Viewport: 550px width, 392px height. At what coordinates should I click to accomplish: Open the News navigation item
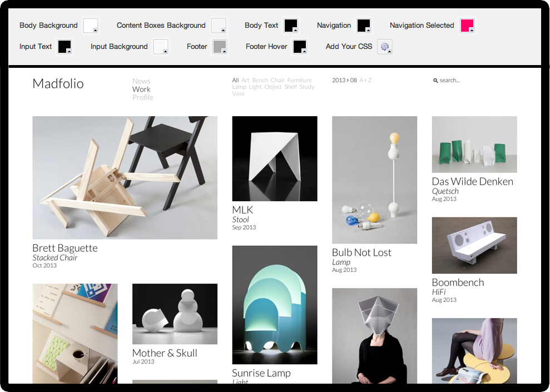tap(141, 81)
